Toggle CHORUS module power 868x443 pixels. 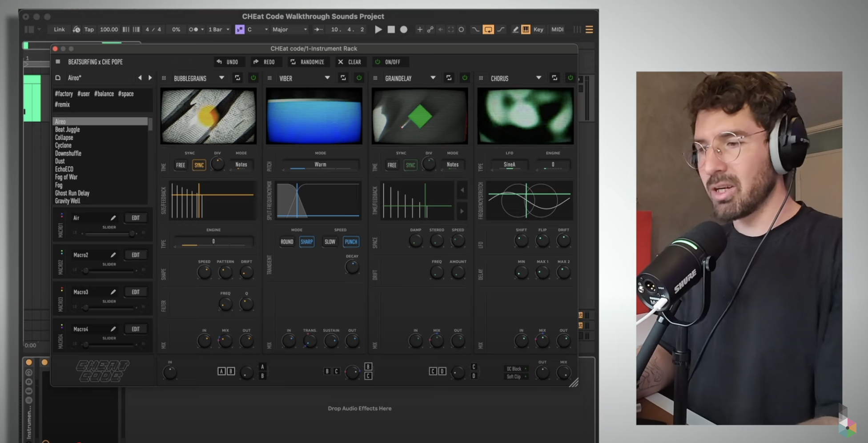[570, 78]
